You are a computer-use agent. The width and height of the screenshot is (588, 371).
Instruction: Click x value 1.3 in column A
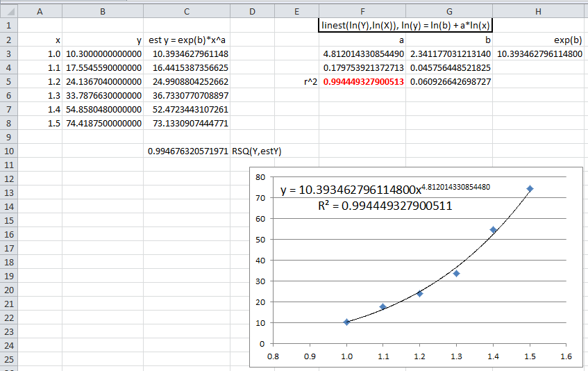[40, 95]
